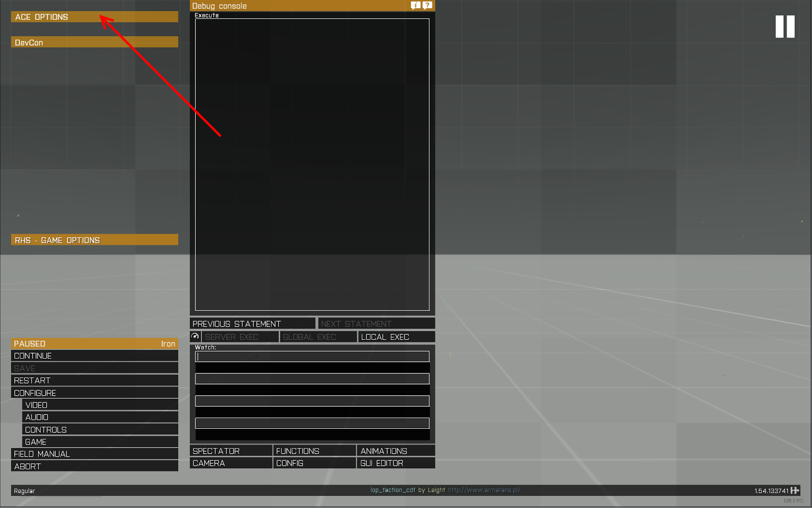Open the splendid CAMERA
This screenshot has width=812, height=508.
point(231,463)
